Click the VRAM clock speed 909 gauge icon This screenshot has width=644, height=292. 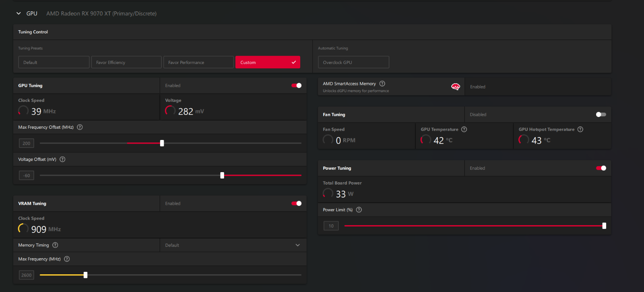23,228
